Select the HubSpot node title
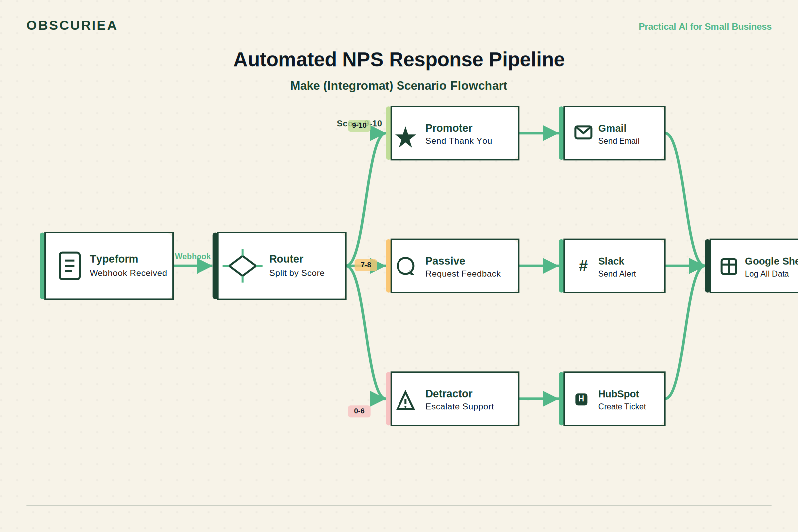 click(x=618, y=394)
